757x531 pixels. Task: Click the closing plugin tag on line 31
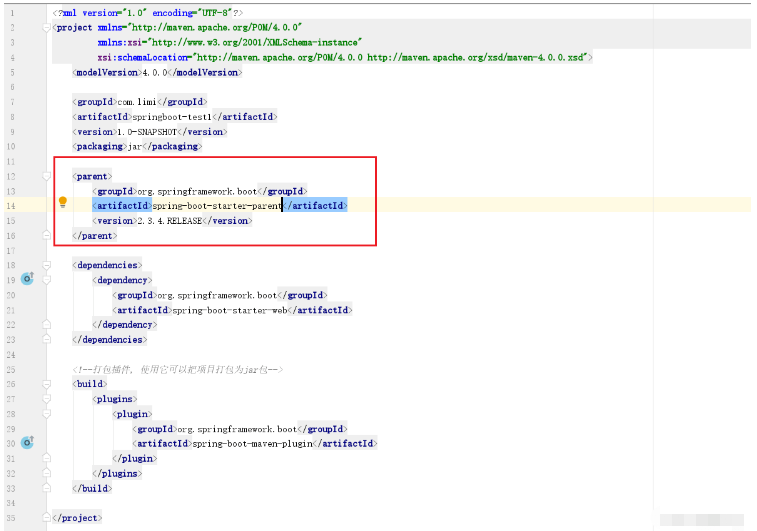(135, 459)
